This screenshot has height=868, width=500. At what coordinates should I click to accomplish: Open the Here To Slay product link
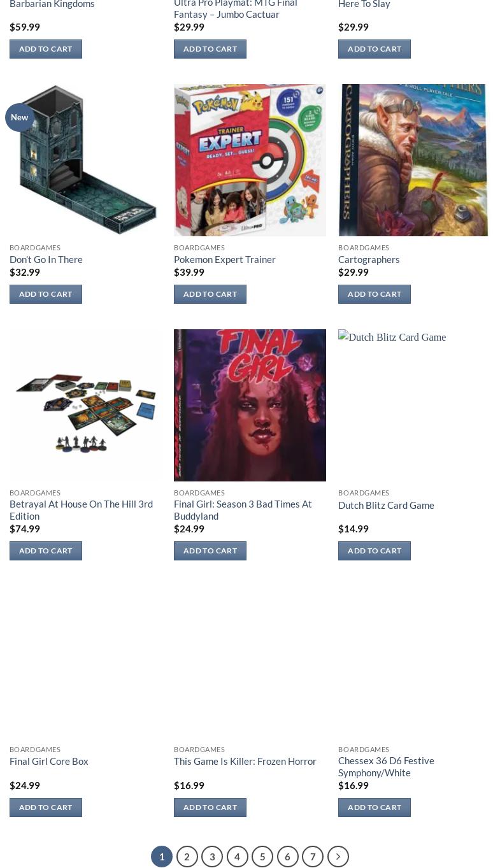click(x=364, y=4)
